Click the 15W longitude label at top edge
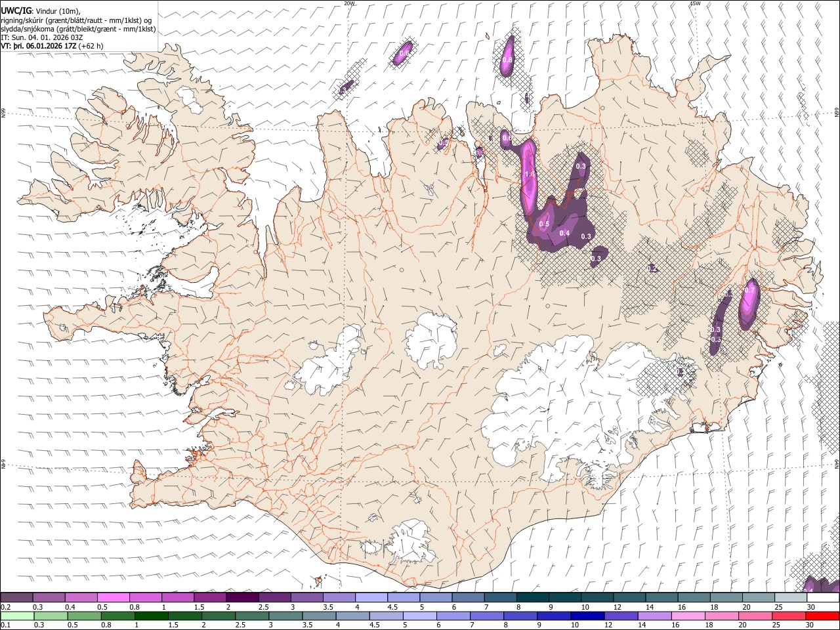The image size is (840, 630). click(695, 3)
